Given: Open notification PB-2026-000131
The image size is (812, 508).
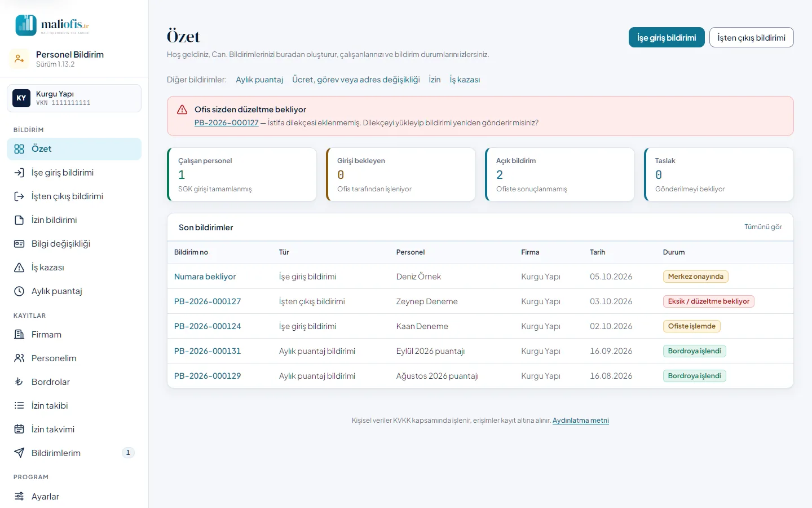Looking at the screenshot, I should (x=208, y=351).
